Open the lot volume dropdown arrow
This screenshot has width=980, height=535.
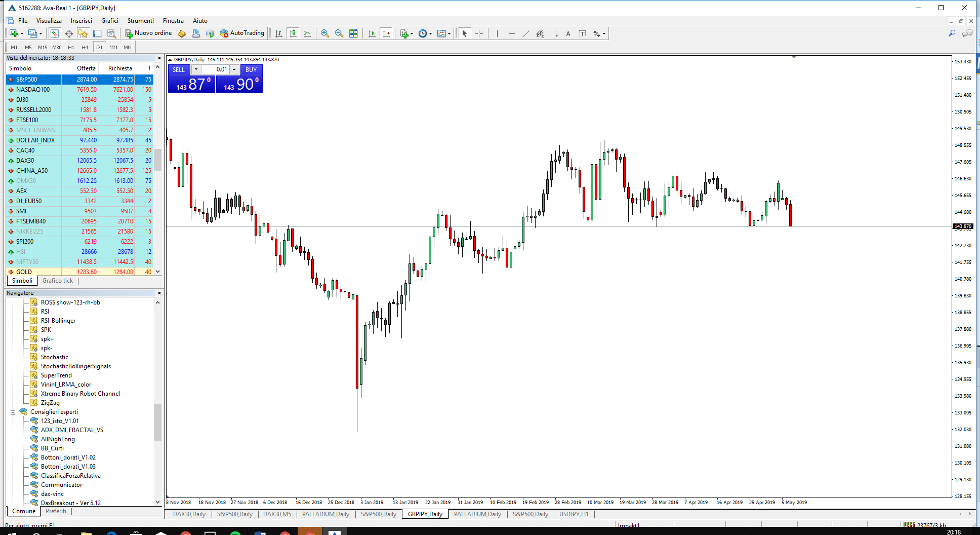click(x=196, y=69)
